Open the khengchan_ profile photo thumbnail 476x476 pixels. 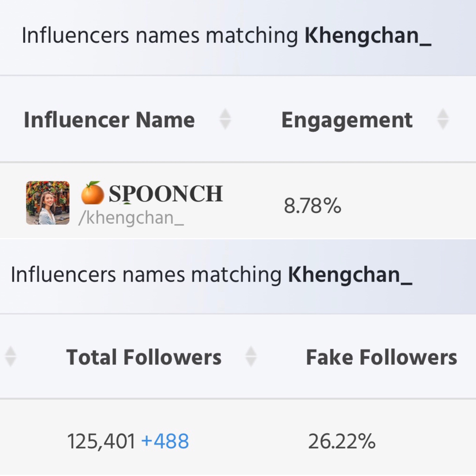(48, 203)
